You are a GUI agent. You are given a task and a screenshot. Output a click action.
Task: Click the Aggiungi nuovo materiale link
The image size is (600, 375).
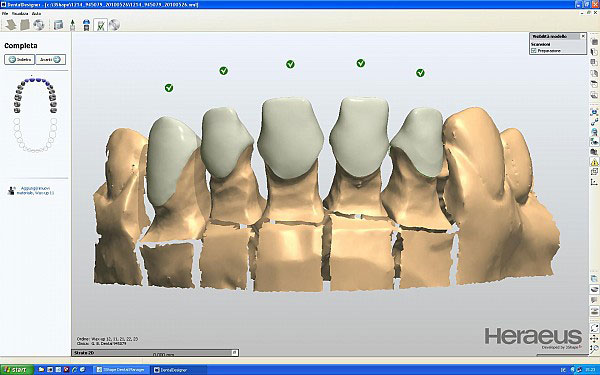[35, 191]
